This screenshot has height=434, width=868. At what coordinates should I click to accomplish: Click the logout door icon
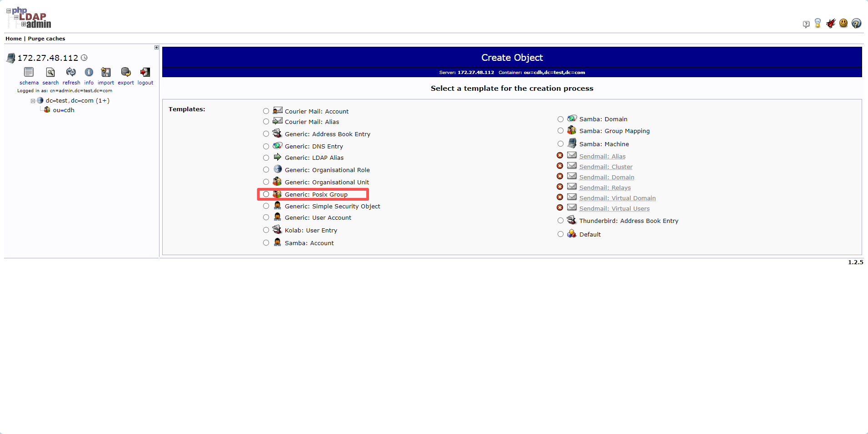coord(145,72)
